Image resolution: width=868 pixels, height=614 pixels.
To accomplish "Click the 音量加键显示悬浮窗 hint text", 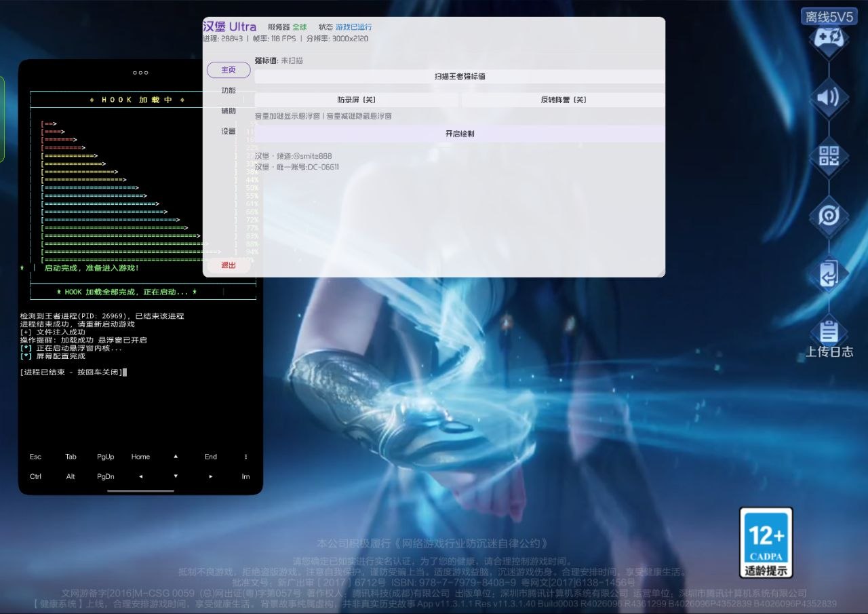I will point(287,116).
